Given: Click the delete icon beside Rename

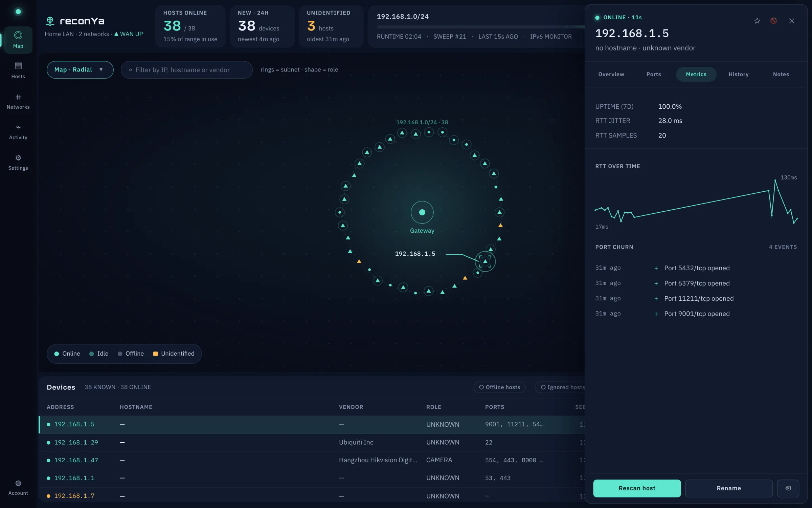Looking at the screenshot, I should pos(788,488).
